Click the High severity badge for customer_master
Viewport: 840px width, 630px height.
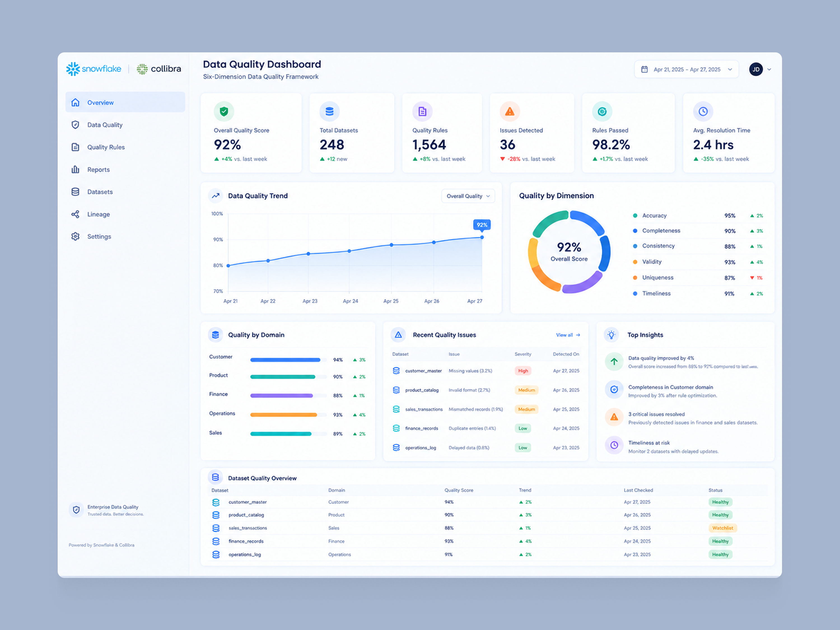[523, 371]
